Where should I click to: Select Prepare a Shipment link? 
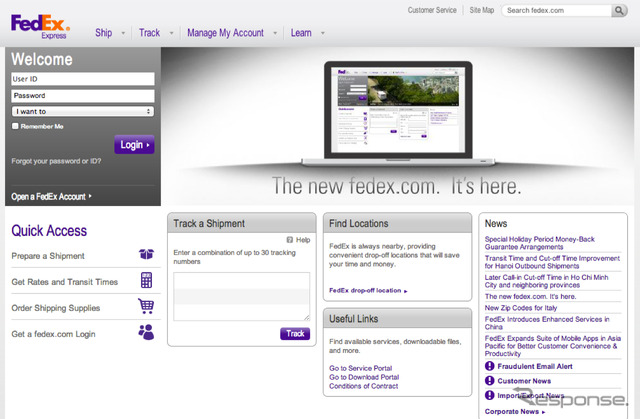pyautogui.click(x=48, y=256)
